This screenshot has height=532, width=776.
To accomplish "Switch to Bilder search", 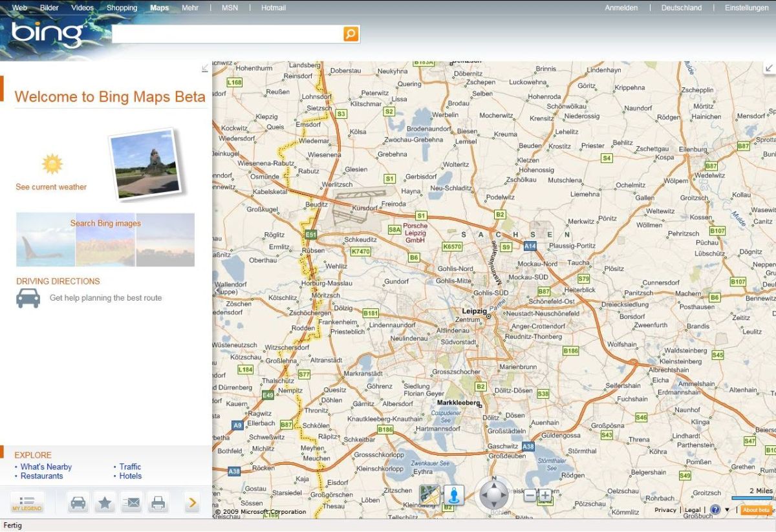I will point(49,8).
